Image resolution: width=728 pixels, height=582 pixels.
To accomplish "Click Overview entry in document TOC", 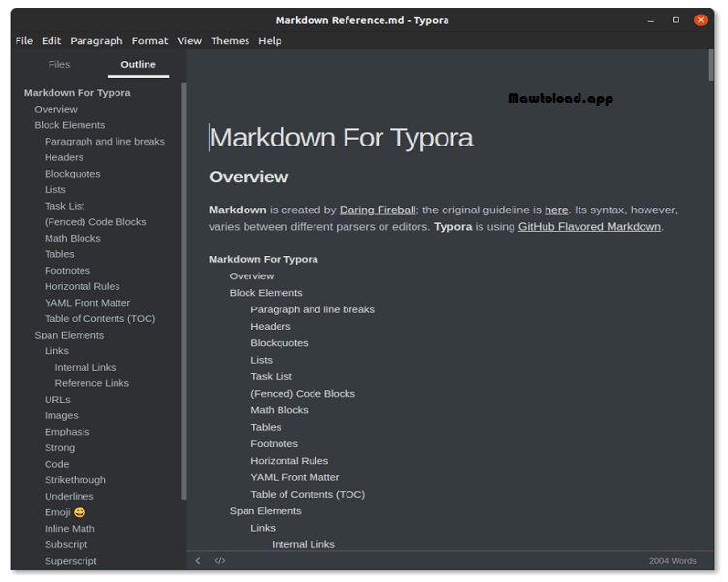I will pyautogui.click(x=251, y=276).
